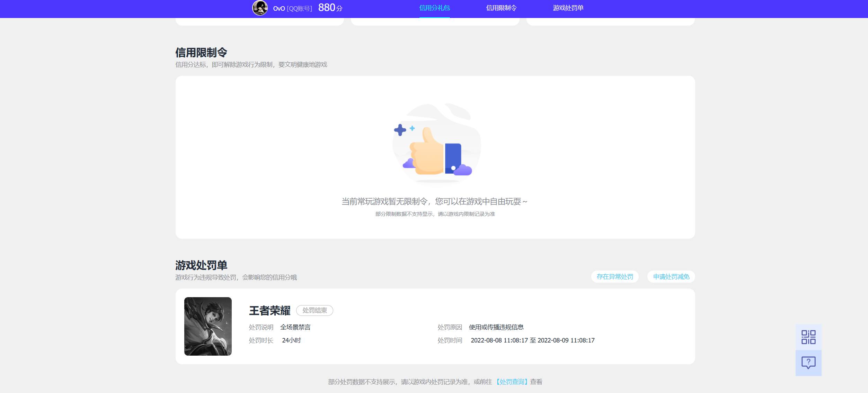Click the 存在异常处罚 button
The height and width of the screenshot is (393, 868).
(x=615, y=277)
